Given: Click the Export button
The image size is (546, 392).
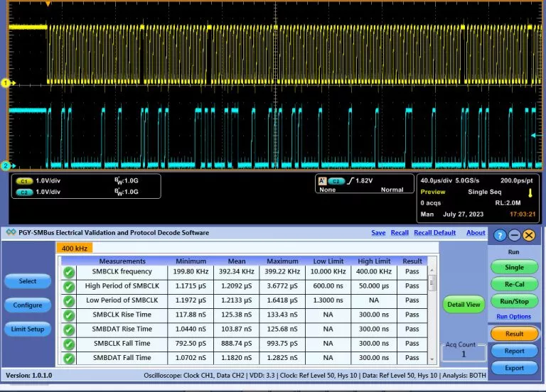Looking at the screenshot, I should coord(514,368).
